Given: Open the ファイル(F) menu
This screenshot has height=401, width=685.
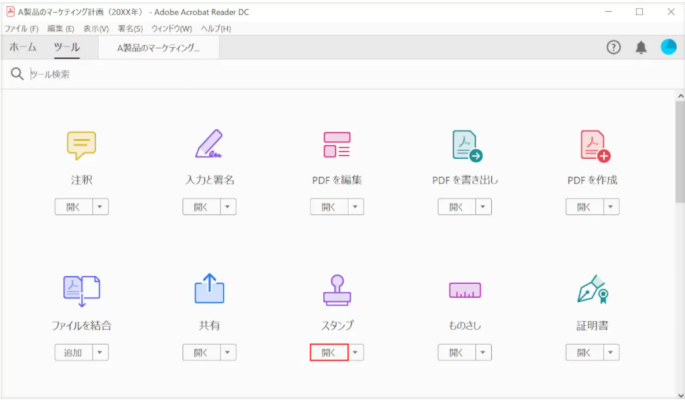Looking at the screenshot, I should 21,29.
